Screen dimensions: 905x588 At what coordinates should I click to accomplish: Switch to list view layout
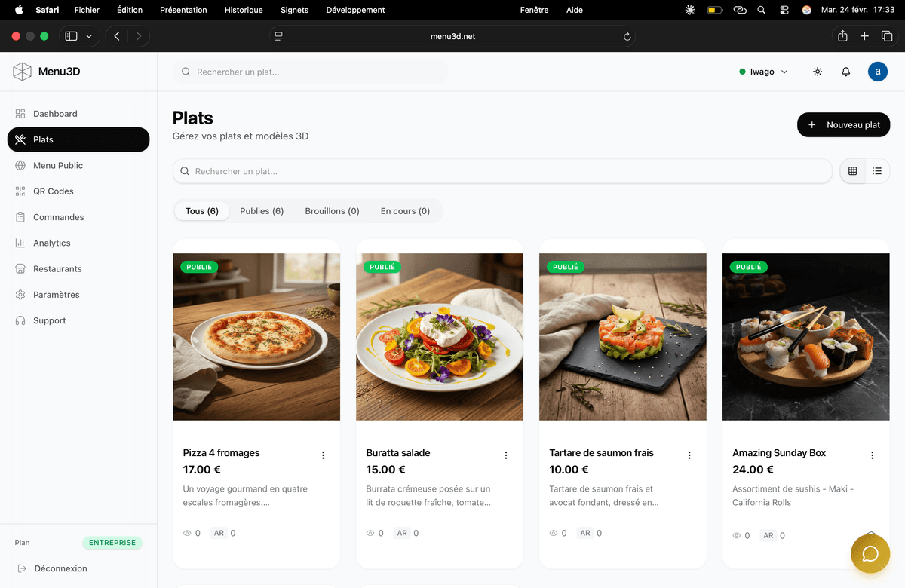(x=877, y=171)
